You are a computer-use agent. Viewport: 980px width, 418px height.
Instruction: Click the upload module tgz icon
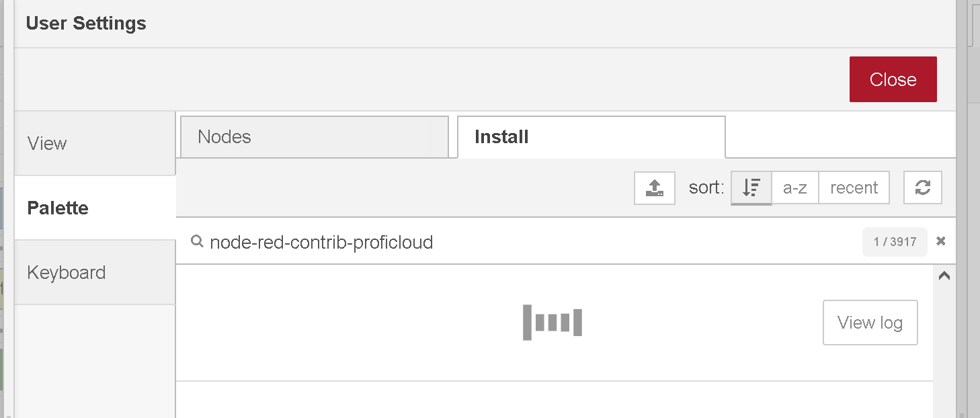(655, 188)
